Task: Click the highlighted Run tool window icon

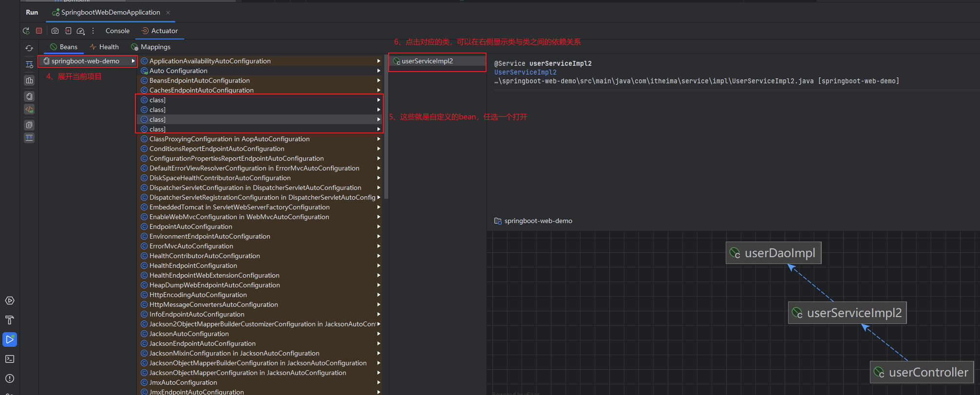Action: (x=10, y=339)
